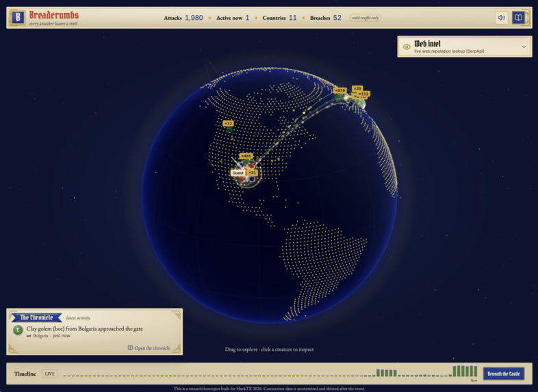Select the ×112 cluster label
Screen dimensions: 538x392
363,94
